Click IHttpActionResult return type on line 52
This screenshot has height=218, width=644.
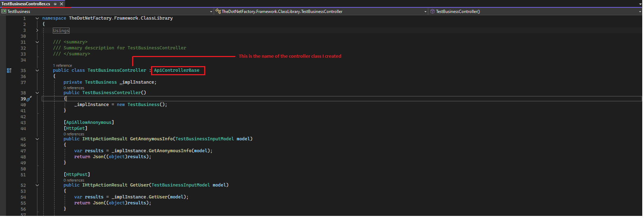pyautogui.click(x=105, y=185)
